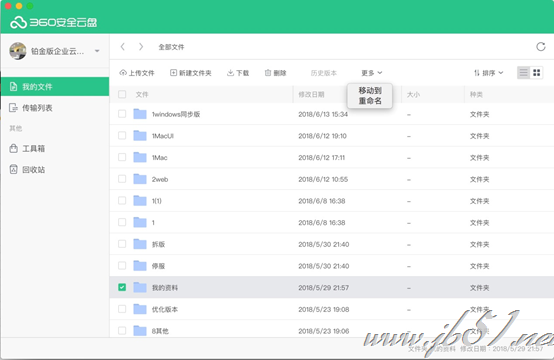
Task: Select the 优化版本 folder name
Action: tap(165, 309)
